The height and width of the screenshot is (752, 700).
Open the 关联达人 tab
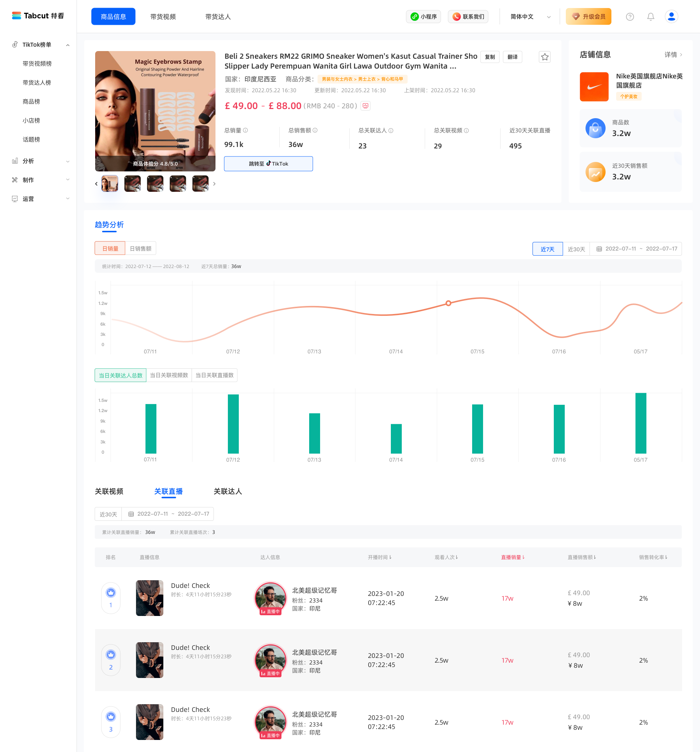(227, 491)
